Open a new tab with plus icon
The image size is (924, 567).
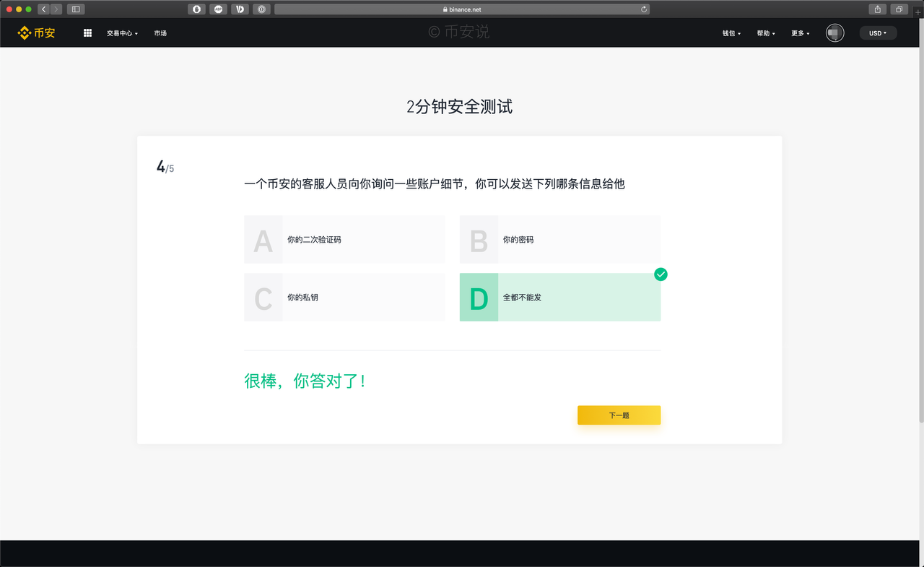tap(918, 12)
